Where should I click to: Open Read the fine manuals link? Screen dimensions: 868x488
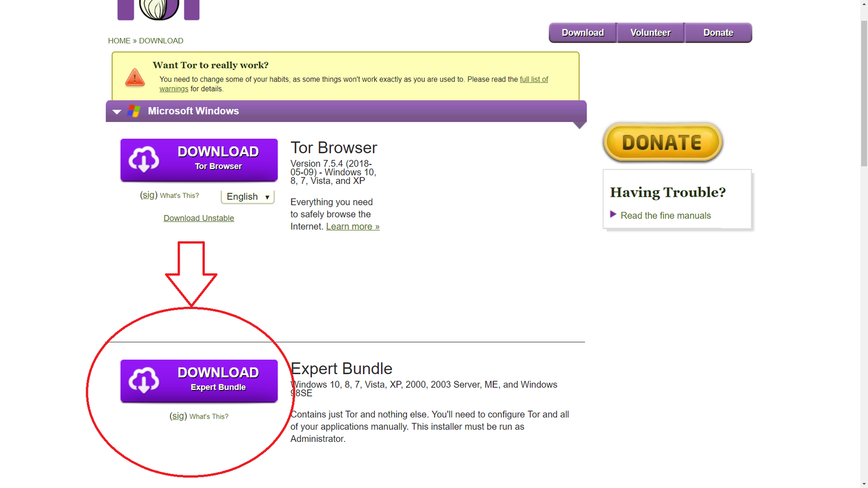[666, 216]
